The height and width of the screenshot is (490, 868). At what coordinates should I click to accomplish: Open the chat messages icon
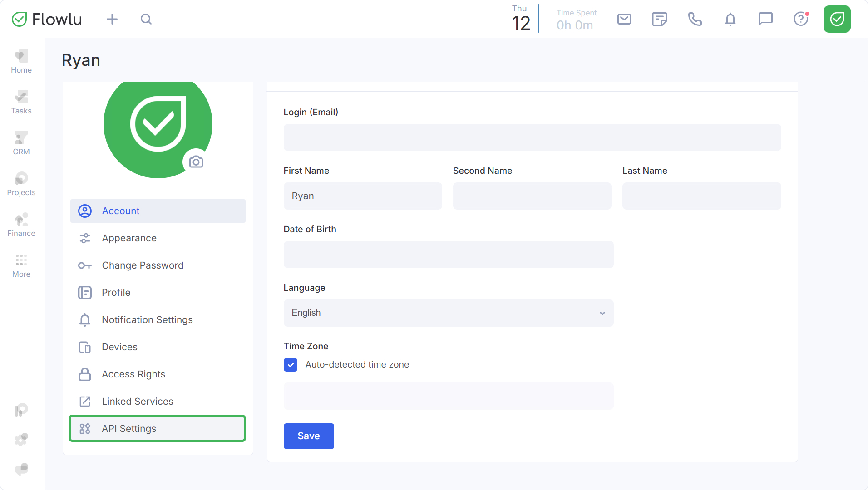[765, 19]
